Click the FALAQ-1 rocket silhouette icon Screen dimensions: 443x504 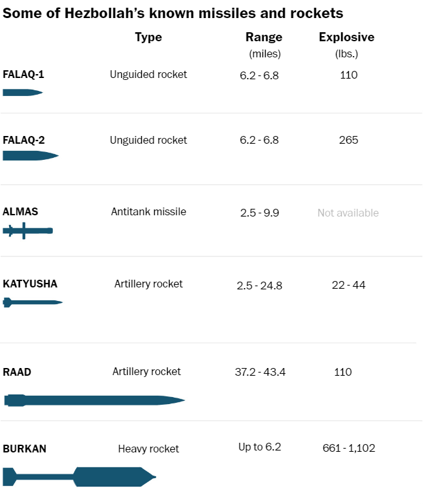click(x=23, y=93)
